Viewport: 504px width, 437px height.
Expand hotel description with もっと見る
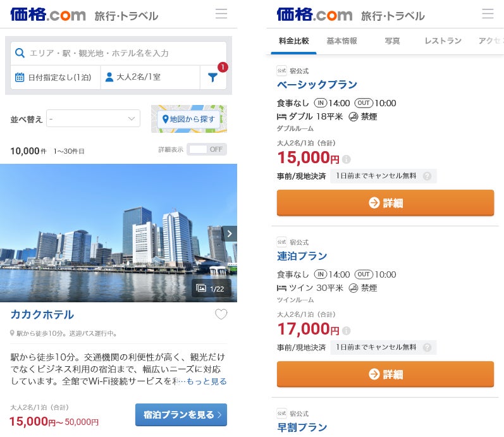[x=206, y=381]
